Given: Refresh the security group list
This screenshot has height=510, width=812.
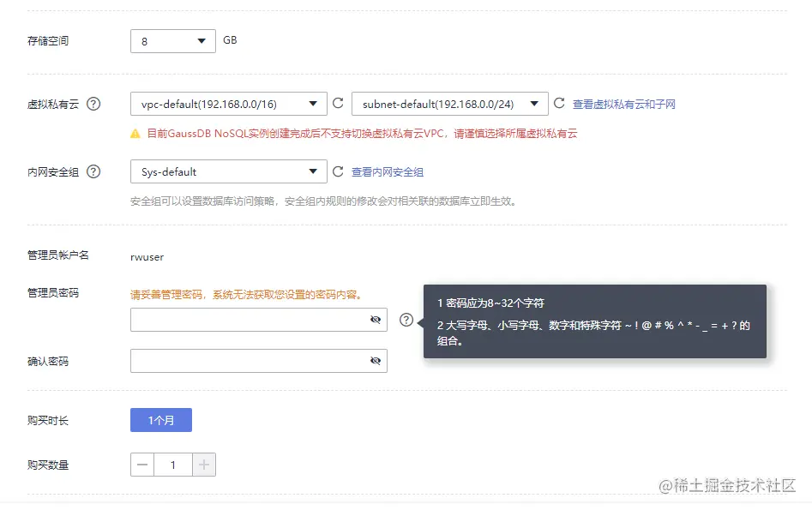Looking at the screenshot, I should [x=338, y=171].
